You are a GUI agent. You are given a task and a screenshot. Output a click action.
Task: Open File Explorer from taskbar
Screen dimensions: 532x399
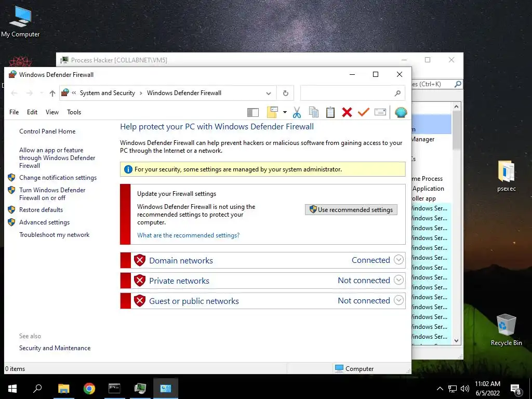click(63, 388)
